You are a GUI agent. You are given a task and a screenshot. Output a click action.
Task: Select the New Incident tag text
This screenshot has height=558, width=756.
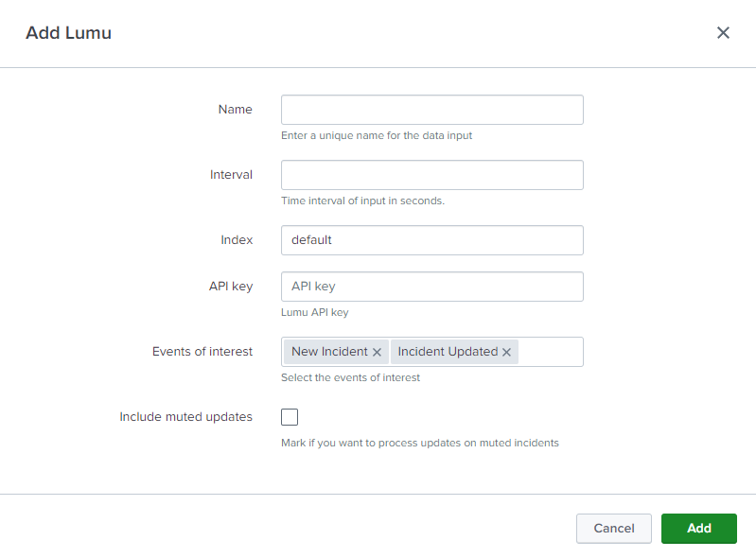[329, 352]
